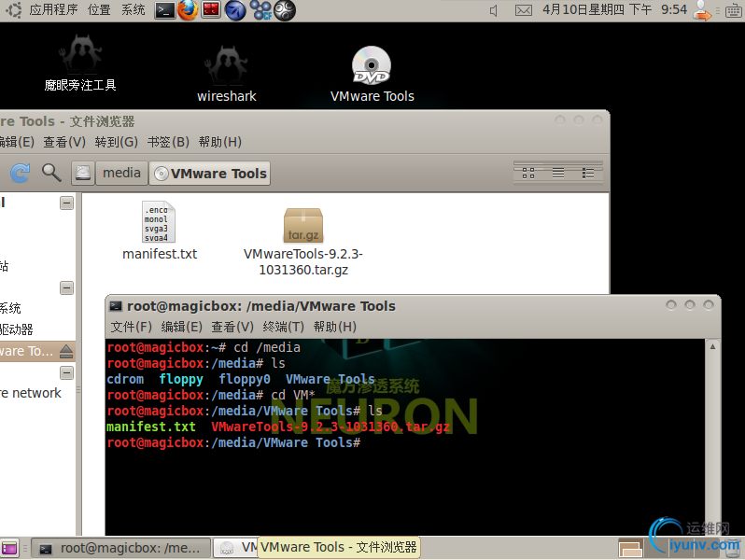The width and height of the screenshot is (745, 560).
Task: Open the 应用程序 menu
Action: tap(53, 10)
